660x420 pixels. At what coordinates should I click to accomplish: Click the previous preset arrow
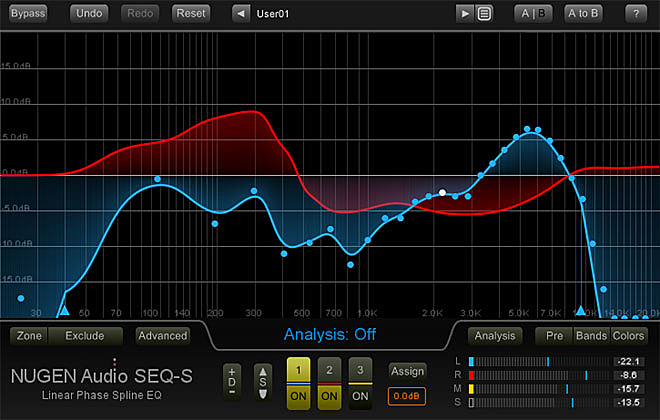[241, 13]
